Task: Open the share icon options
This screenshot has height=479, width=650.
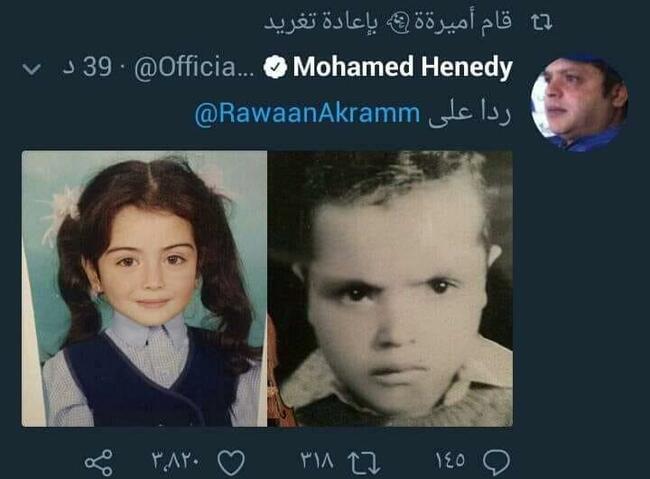Action: point(99,462)
